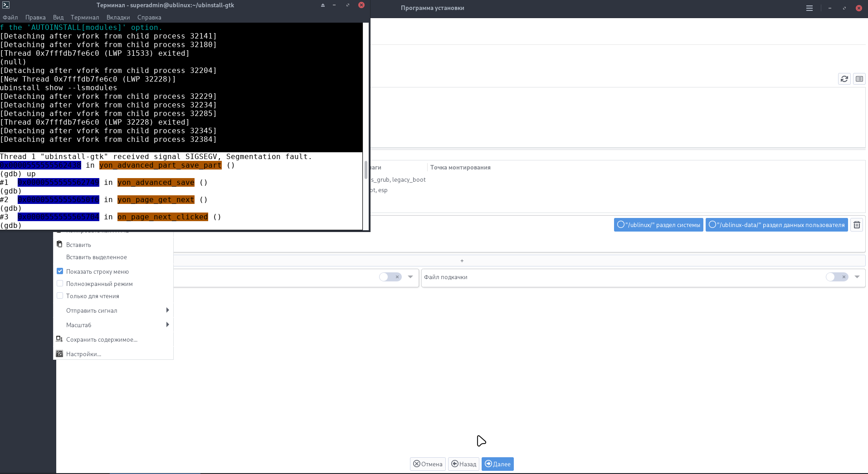This screenshot has height=474, width=868.
Task: Click the refresh icon in the installer toolbar
Action: tap(844, 79)
